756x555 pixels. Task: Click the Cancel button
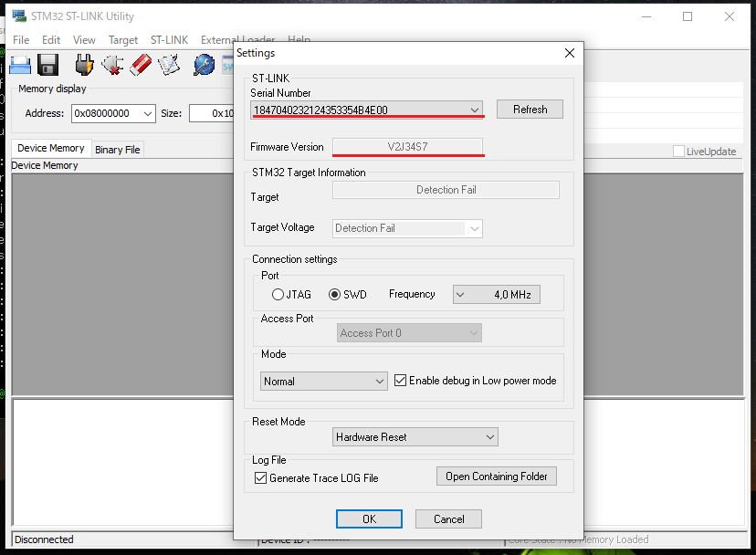click(449, 518)
